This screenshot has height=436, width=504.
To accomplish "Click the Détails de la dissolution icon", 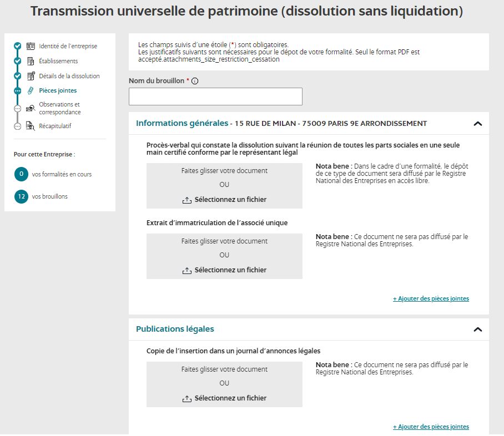I will click(x=31, y=76).
